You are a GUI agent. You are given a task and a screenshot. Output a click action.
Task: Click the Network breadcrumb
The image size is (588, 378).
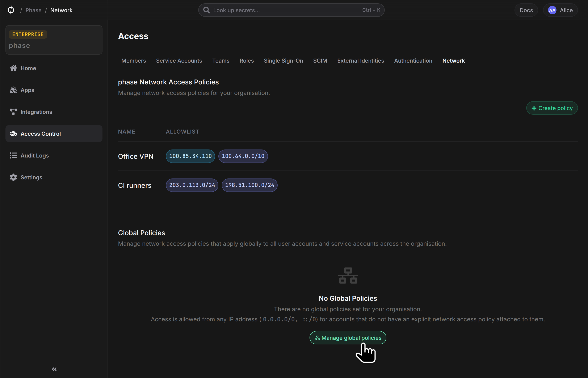pos(61,10)
